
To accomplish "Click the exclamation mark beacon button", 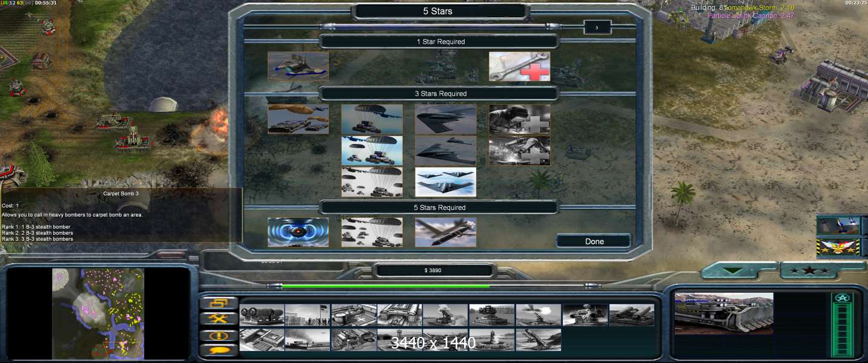I will [219, 335].
